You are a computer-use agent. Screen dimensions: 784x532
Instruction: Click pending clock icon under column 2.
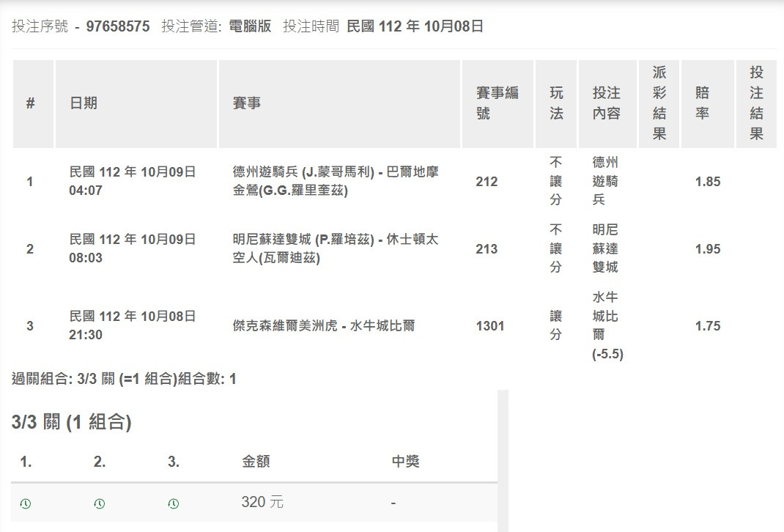tap(100, 503)
